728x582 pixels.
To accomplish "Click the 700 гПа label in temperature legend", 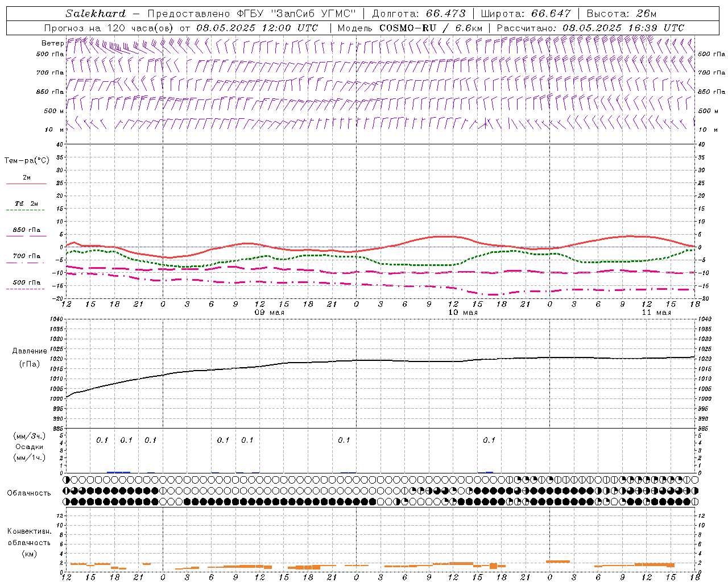I will 27,256.
